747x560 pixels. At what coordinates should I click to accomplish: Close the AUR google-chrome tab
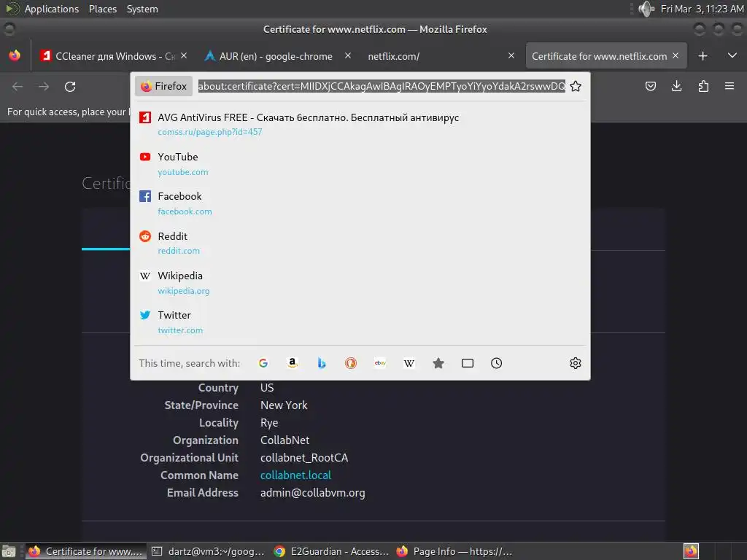click(x=348, y=55)
